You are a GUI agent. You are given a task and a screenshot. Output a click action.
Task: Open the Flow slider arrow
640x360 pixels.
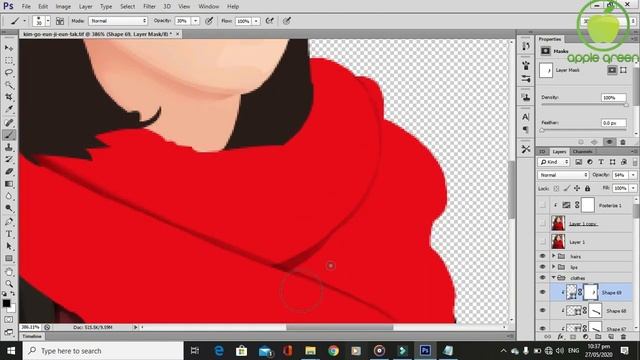tap(256, 21)
